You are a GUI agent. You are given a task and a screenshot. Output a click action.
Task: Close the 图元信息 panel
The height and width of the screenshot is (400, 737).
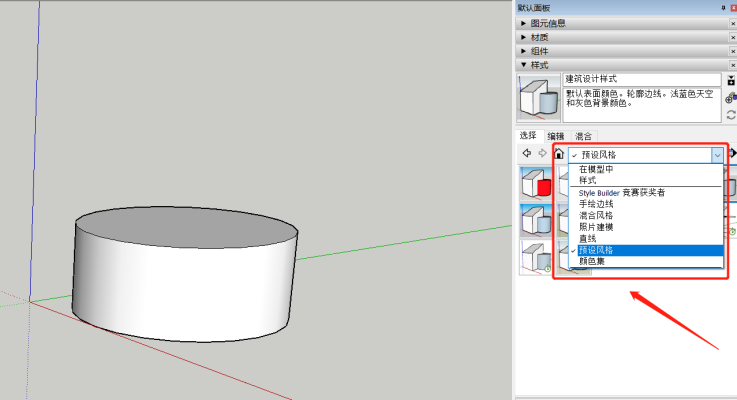(x=733, y=23)
